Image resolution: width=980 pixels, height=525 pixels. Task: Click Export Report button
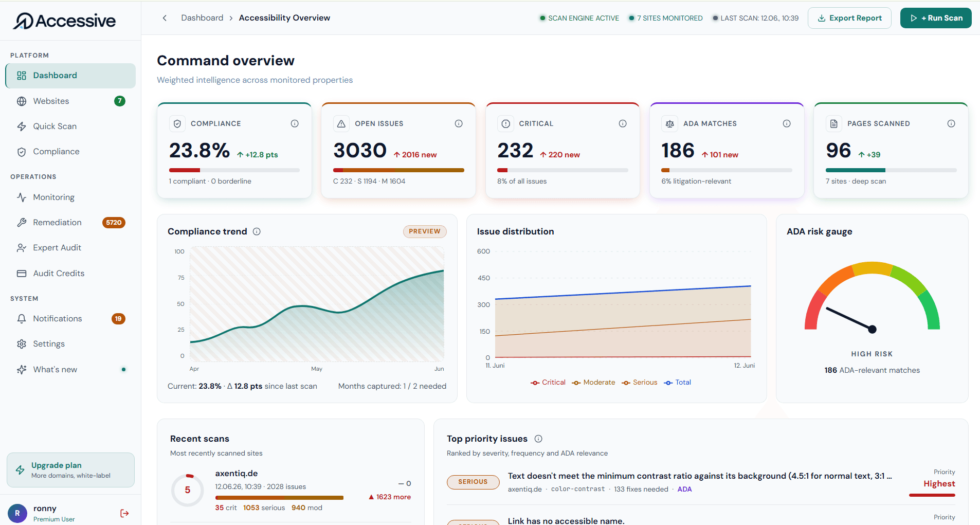[x=849, y=18]
